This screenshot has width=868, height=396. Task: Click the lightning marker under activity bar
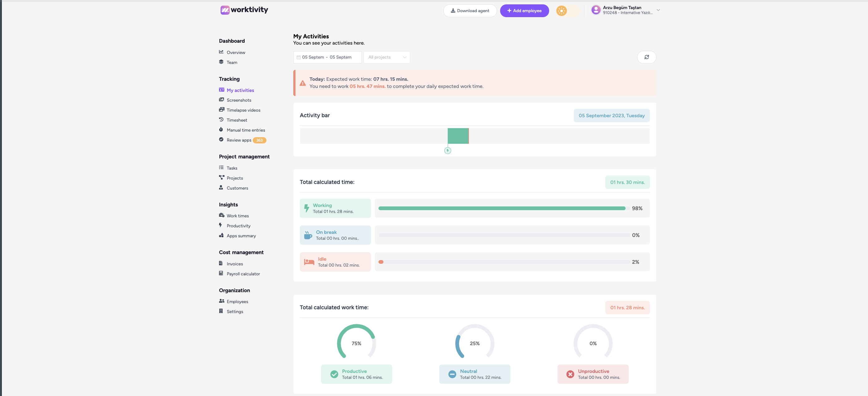pos(447,151)
